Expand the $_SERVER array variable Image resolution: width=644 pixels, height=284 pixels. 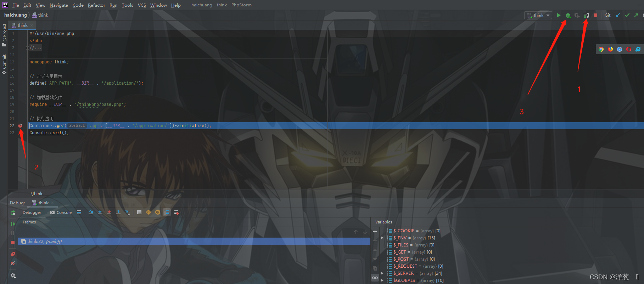(382, 273)
